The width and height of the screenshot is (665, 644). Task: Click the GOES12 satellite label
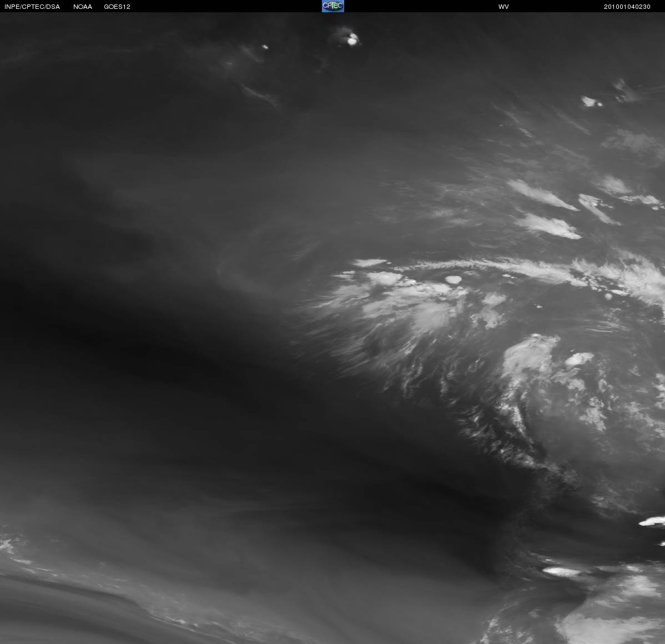tap(117, 7)
